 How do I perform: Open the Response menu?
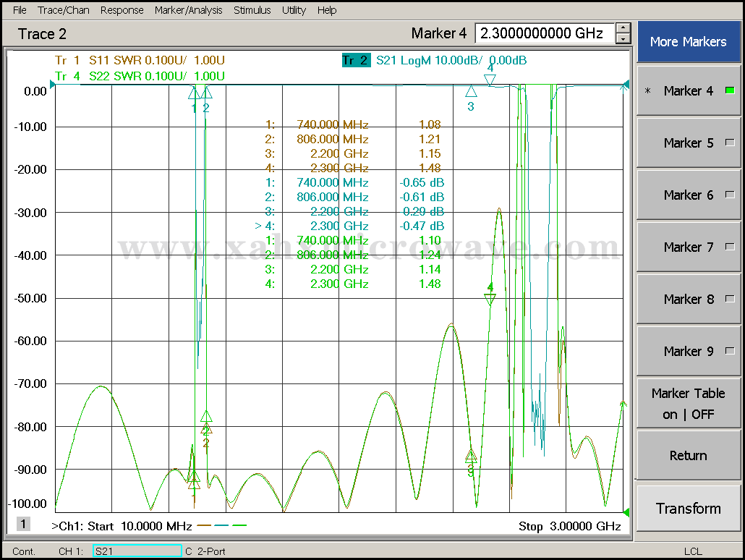[x=122, y=10]
